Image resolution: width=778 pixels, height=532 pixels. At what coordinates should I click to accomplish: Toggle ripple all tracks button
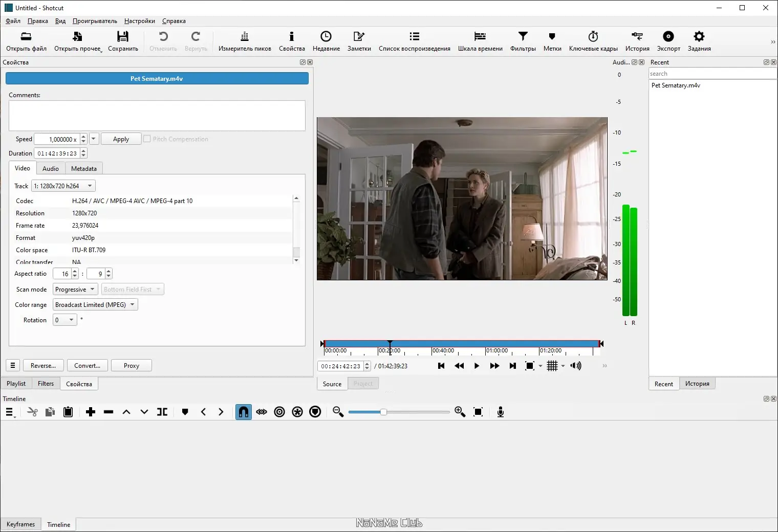[x=297, y=412]
